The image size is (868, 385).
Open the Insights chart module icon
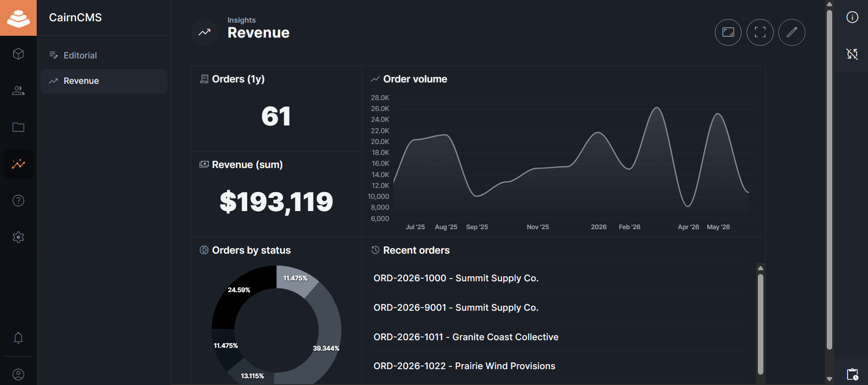tap(18, 164)
